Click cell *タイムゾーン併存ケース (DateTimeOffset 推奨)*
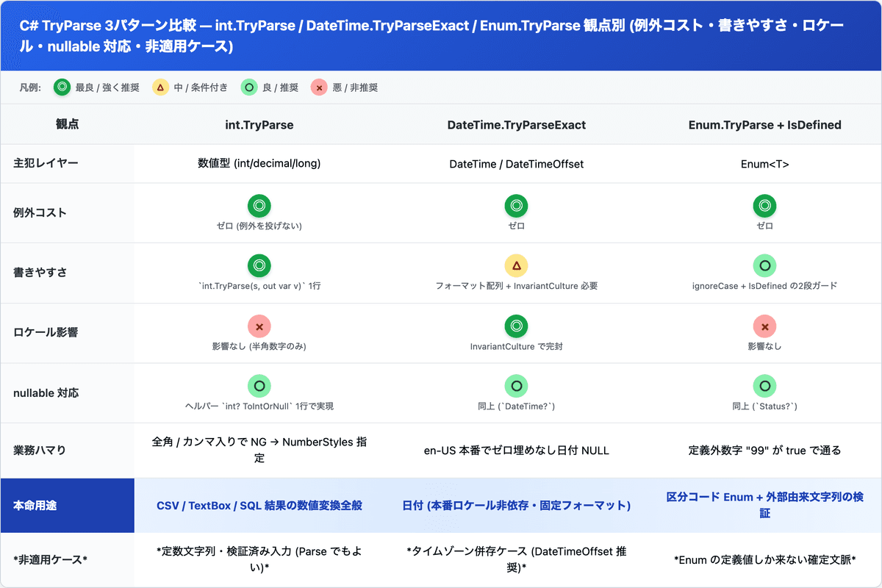Screen dimensions: 882x588 click(x=517, y=560)
